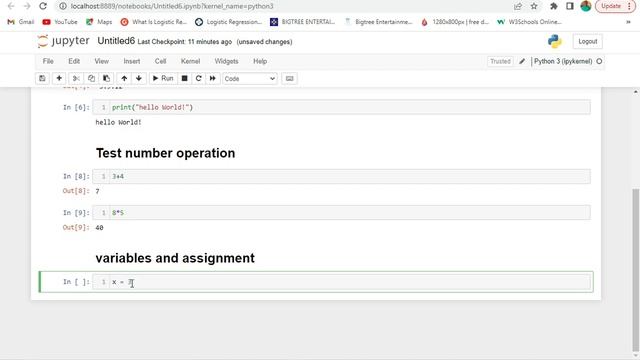
Task: Open What Is Logistic Re... bookmark
Action: (154, 22)
